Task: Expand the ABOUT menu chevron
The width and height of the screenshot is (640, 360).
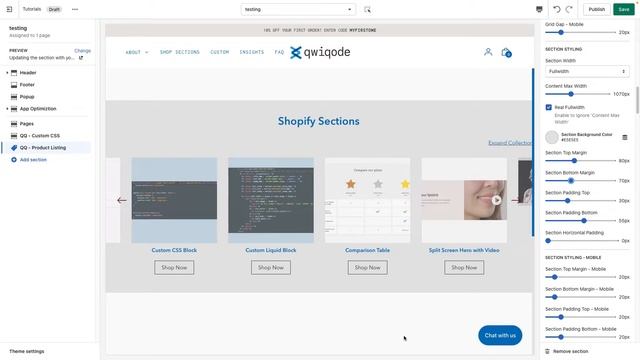Action: tap(147, 52)
